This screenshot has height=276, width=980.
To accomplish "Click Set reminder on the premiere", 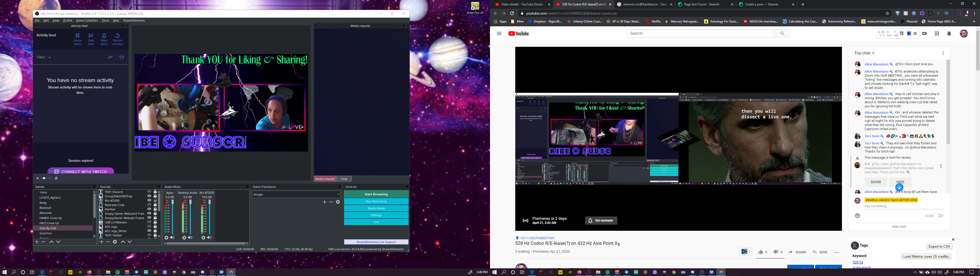I will tap(601, 221).
